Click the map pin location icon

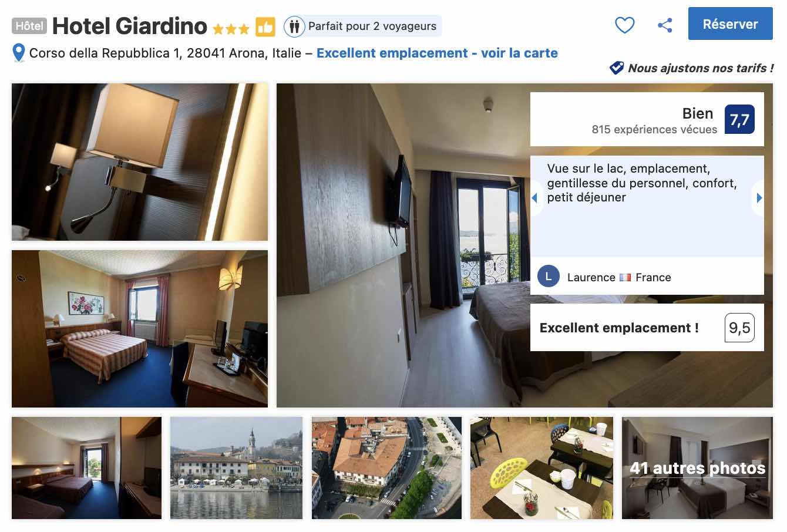click(x=19, y=53)
